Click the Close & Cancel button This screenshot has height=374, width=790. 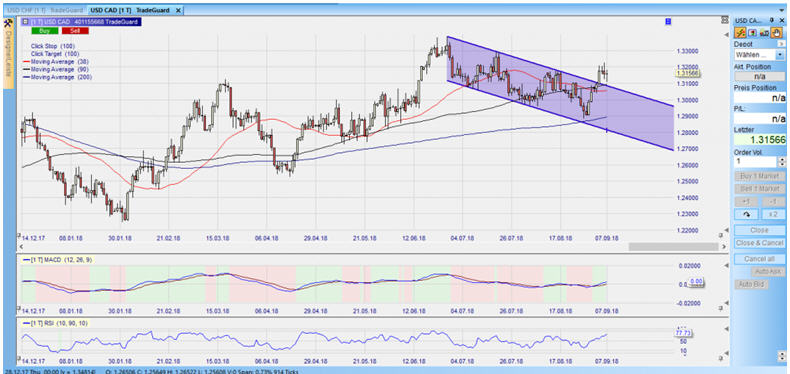(760, 243)
